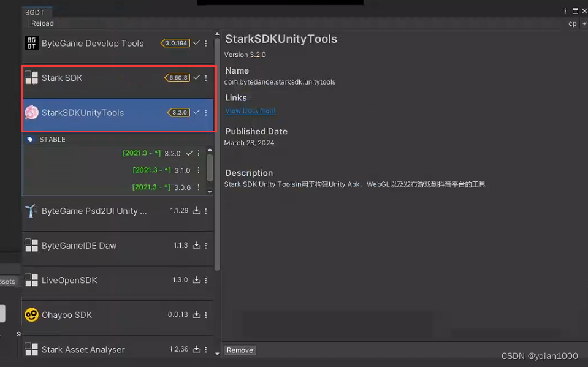The image size is (588, 367).
Task: Click the ByteGameIDE Daw package icon
Action: click(x=31, y=245)
